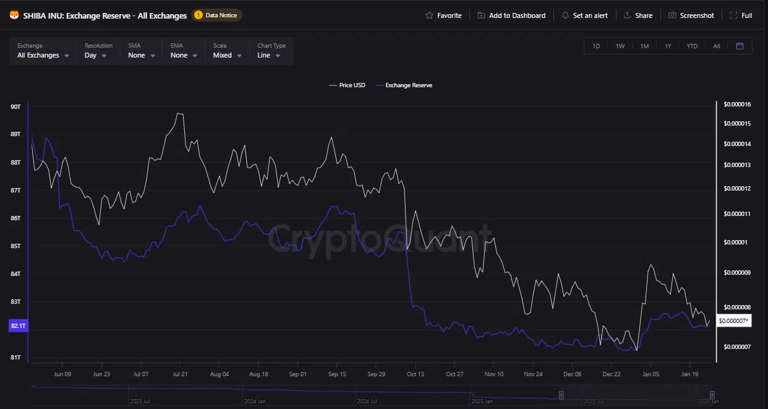Select the 1M time range
The height and width of the screenshot is (409, 768).
point(645,46)
